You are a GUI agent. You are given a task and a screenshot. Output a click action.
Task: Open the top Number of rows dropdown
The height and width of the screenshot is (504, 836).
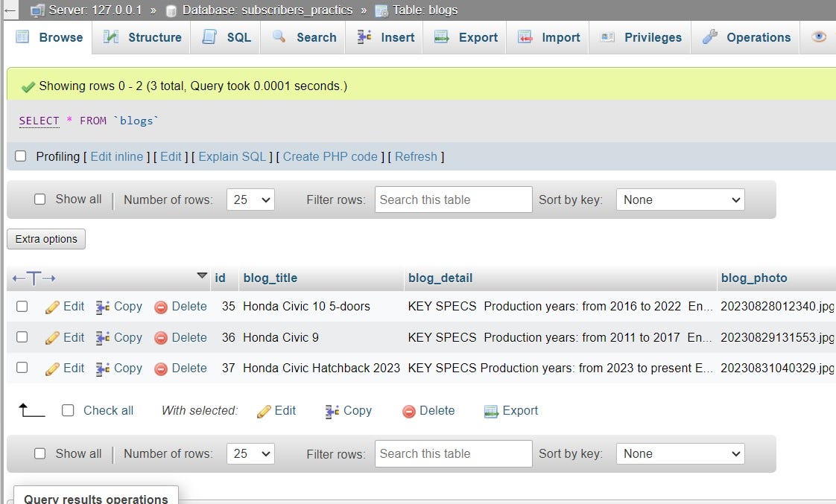point(250,200)
